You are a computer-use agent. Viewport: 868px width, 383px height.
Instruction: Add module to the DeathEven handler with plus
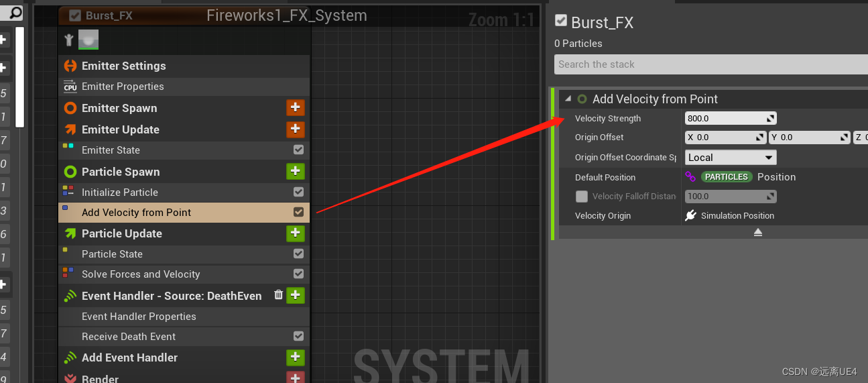296,295
